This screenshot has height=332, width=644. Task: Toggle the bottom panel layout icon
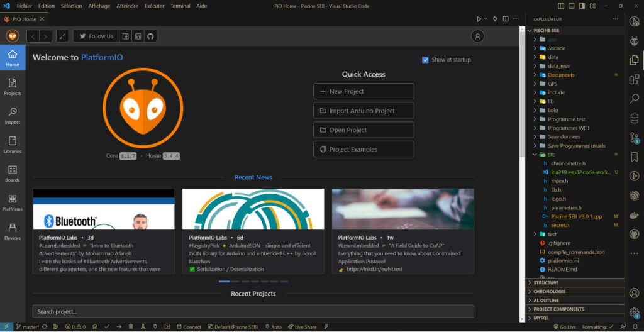click(571, 6)
